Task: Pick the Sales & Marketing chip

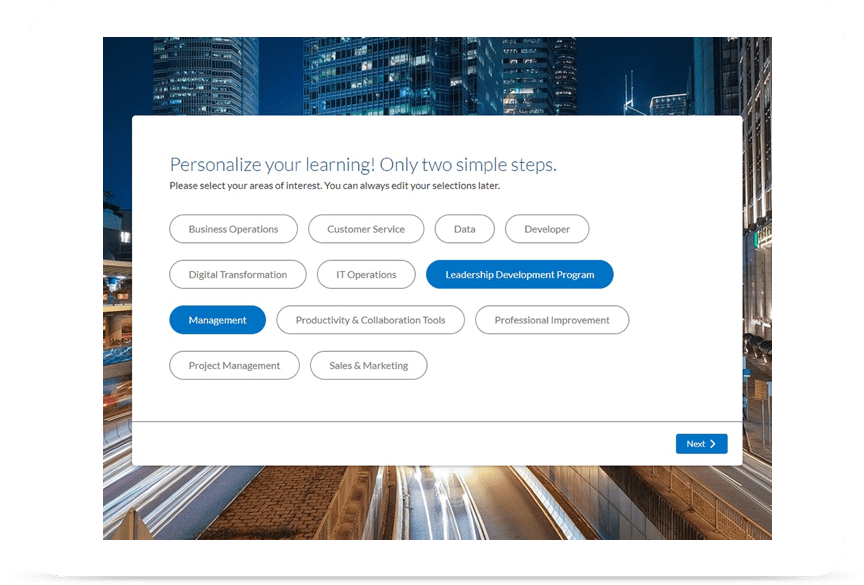Action: tap(368, 366)
